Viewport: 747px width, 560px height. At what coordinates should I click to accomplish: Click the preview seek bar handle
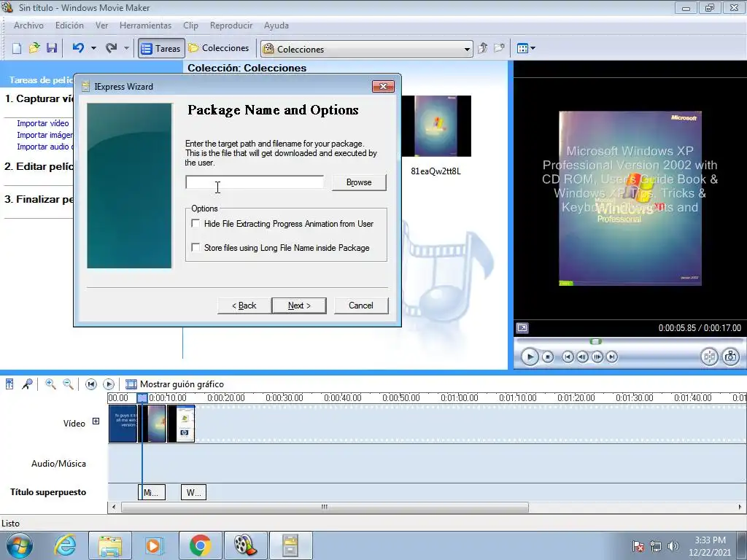595,341
